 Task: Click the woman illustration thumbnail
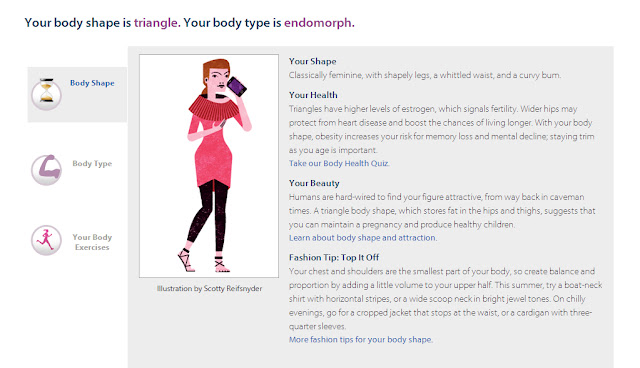[x=209, y=166]
